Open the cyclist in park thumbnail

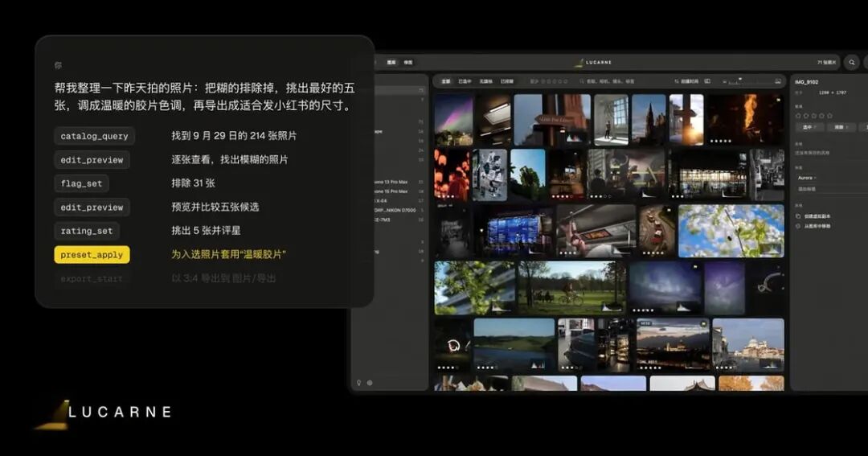[x=572, y=288]
